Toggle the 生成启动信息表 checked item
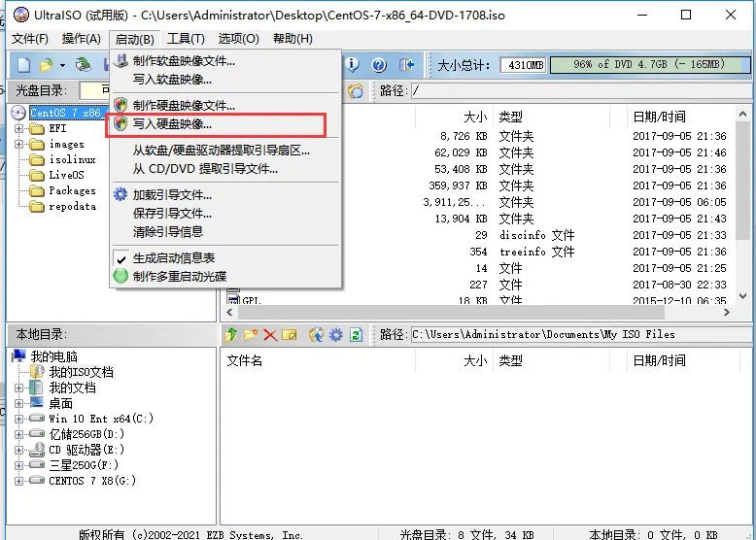 (x=225, y=258)
